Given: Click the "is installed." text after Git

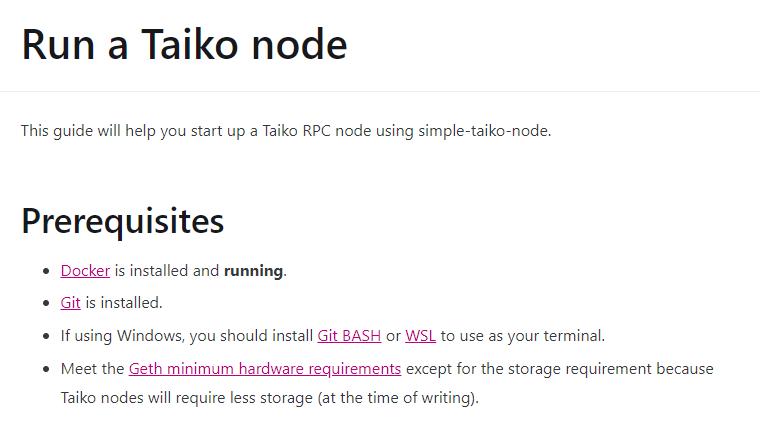Looking at the screenshot, I should (124, 302).
